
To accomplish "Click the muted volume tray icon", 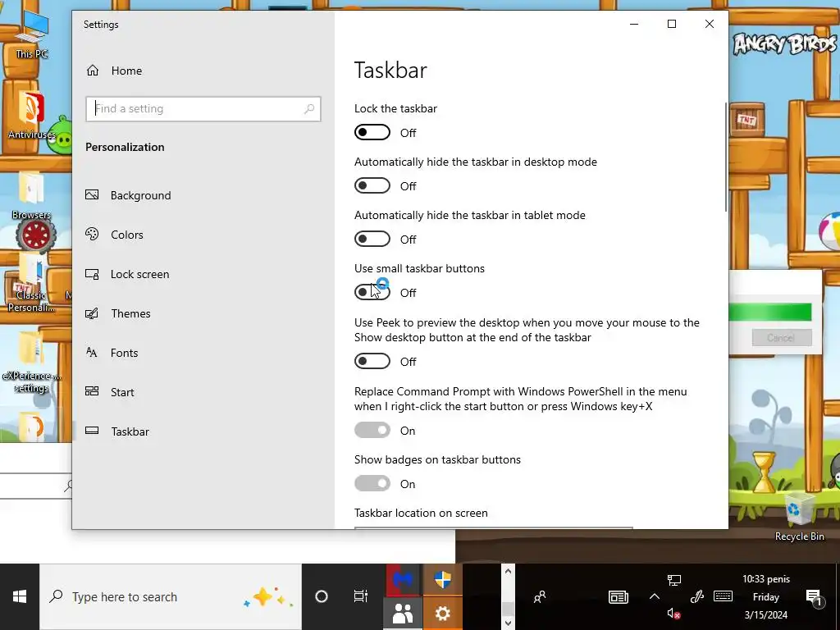I will [674, 614].
